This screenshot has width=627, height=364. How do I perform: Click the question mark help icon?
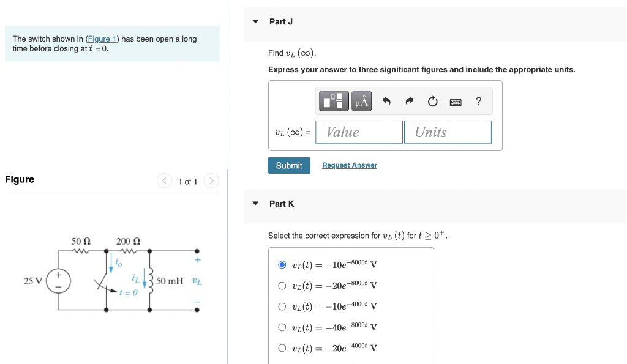pyautogui.click(x=478, y=101)
